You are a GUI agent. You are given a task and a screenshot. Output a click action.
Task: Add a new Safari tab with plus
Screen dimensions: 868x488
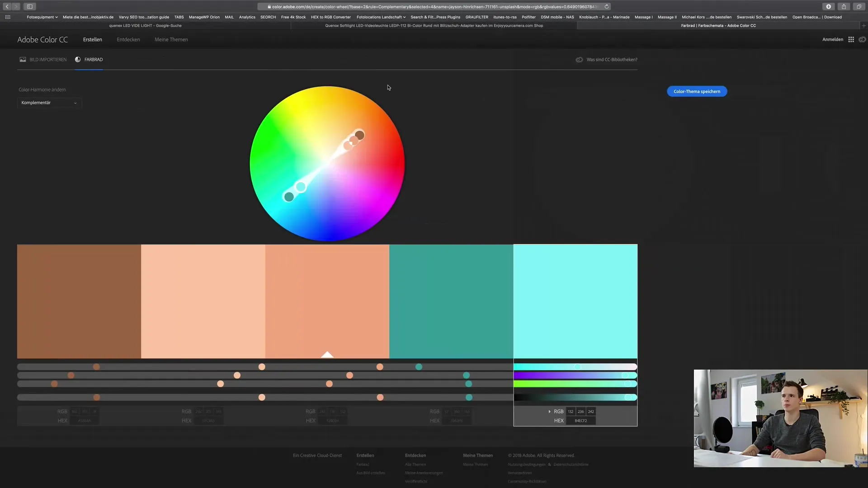tap(863, 26)
